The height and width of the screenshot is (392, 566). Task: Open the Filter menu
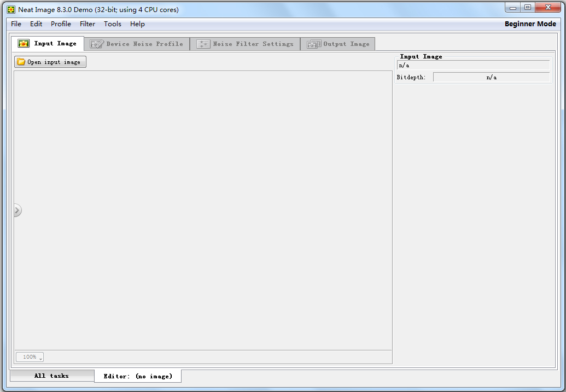87,24
